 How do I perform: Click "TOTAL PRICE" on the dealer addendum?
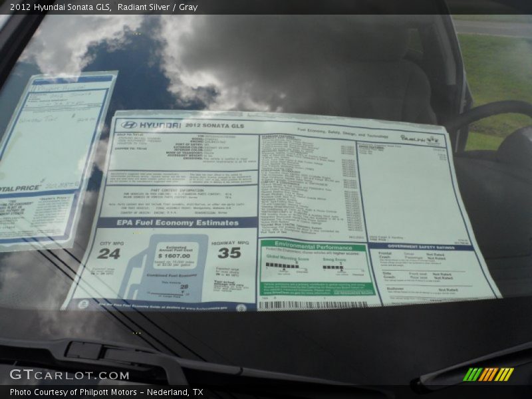(20, 188)
